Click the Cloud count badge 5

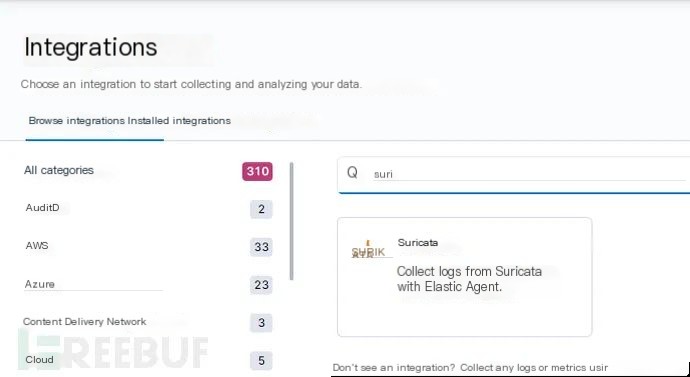[x=261, y=361]
